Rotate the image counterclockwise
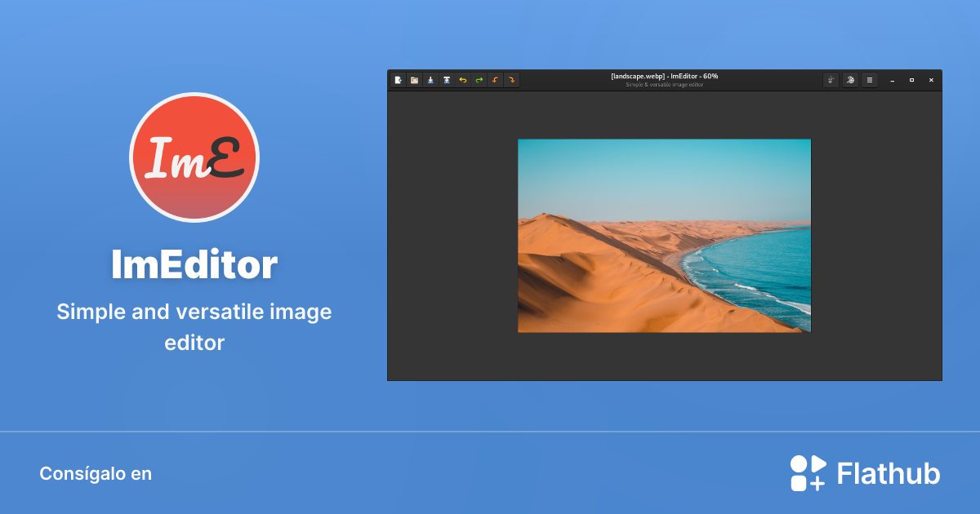Screen dimensions: 980x514 496,80
